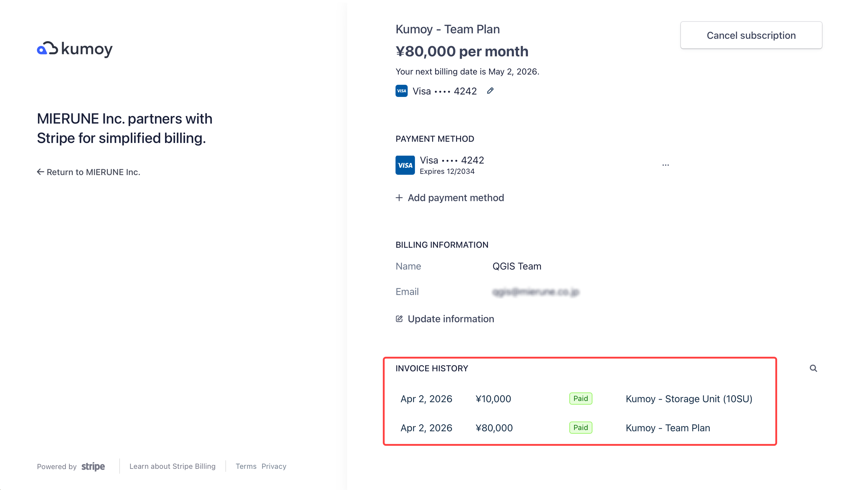Viewport: 868px width, 490px height.
Task: Cancel the Kumoy Team Plan subscription
Action: pos(751,35)
